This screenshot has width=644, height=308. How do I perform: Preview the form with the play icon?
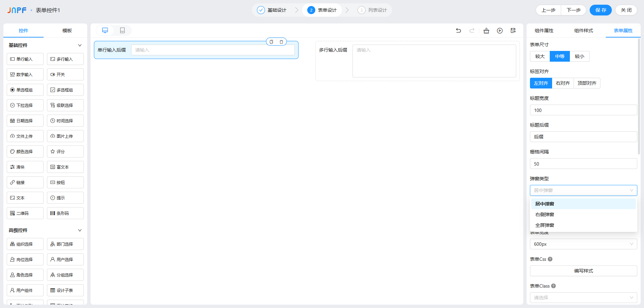pos(500,30)
